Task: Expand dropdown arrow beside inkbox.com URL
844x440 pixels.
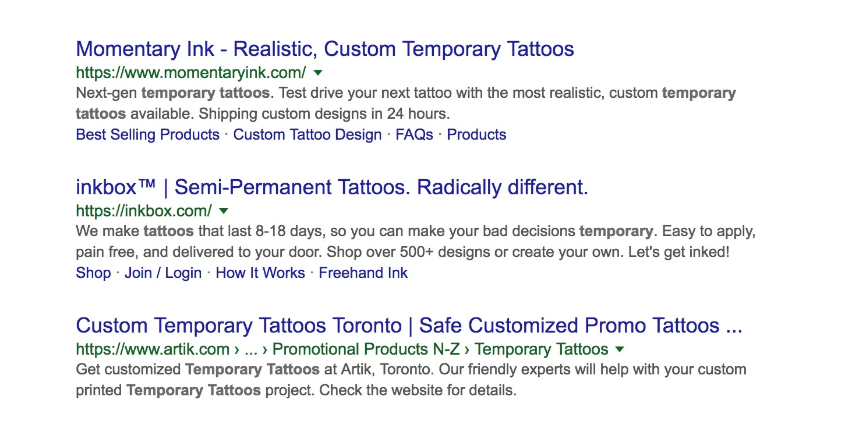Action: pyautogui.click(x=224, y=211)
